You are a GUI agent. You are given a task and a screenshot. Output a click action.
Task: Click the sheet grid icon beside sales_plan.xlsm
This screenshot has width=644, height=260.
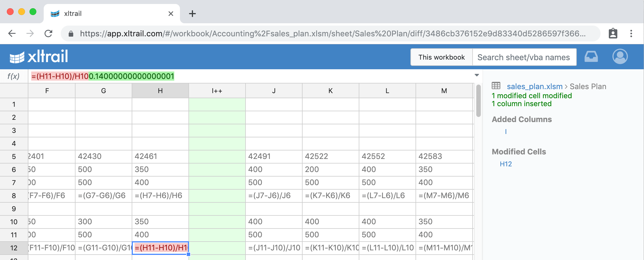(496, 86)
